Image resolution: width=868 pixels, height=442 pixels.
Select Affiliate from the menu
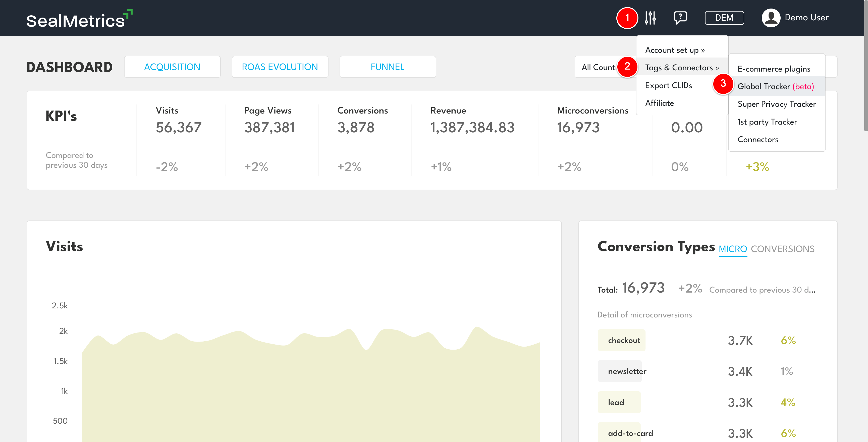point(660,103)
